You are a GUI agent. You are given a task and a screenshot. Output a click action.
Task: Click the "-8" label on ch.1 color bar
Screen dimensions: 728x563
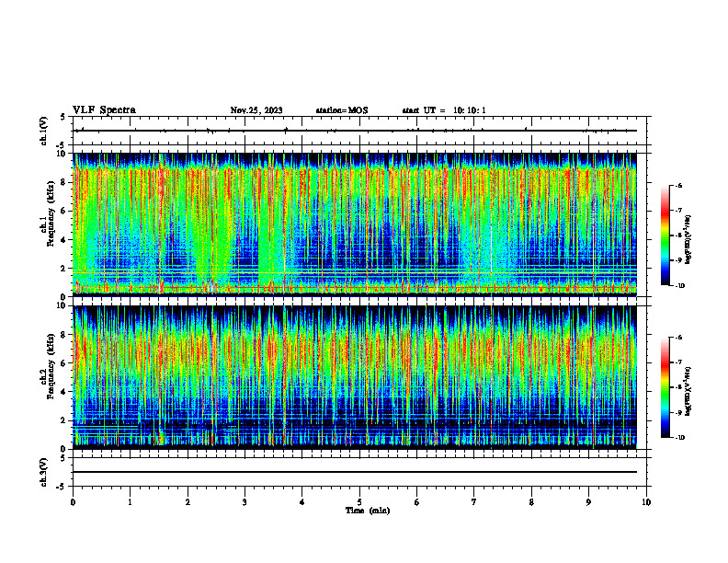[678, 236]
